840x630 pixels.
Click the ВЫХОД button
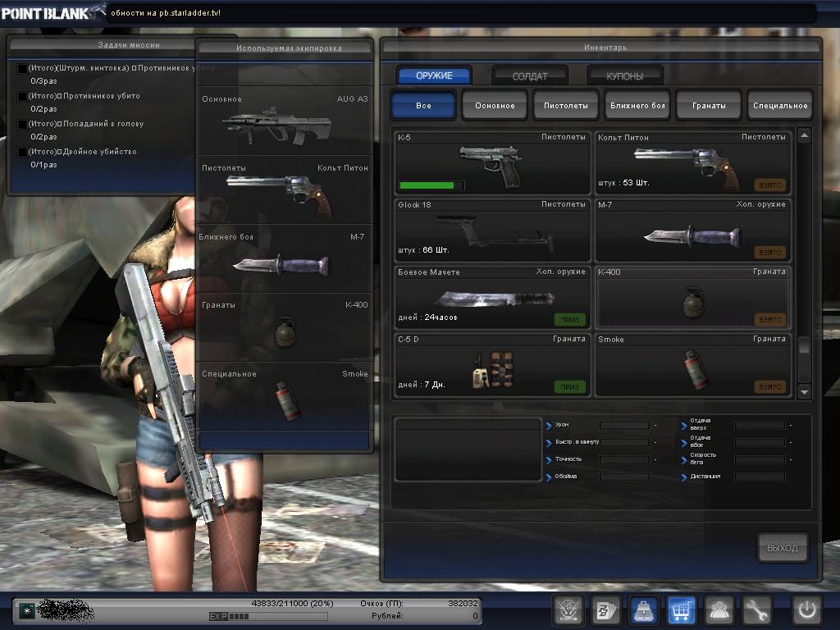tap(782, 547)
